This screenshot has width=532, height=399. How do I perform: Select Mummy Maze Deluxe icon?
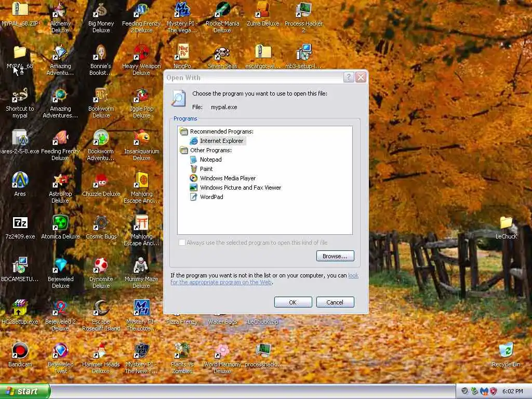141,273
